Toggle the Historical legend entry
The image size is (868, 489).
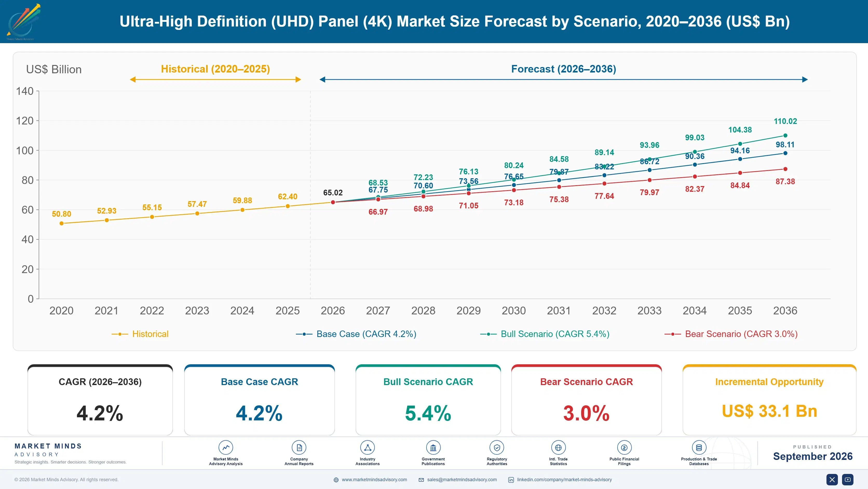(140, 334)
